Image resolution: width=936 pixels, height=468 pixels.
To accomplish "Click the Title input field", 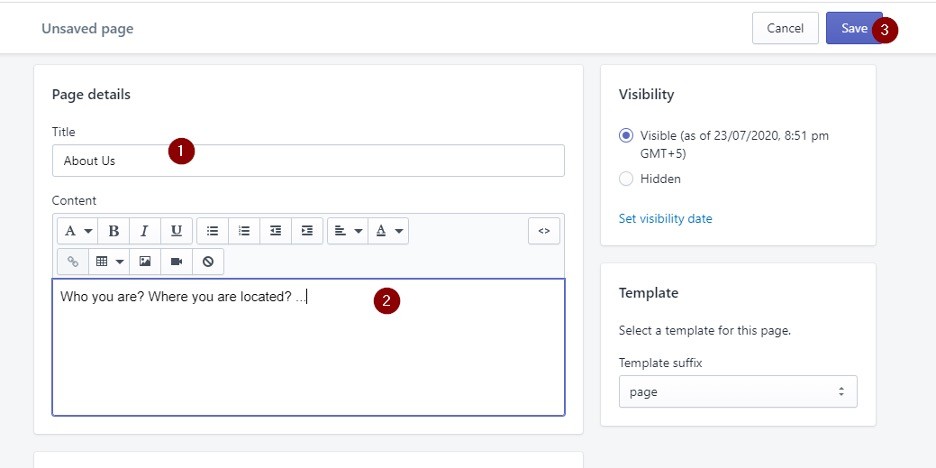I will [308, 161].
